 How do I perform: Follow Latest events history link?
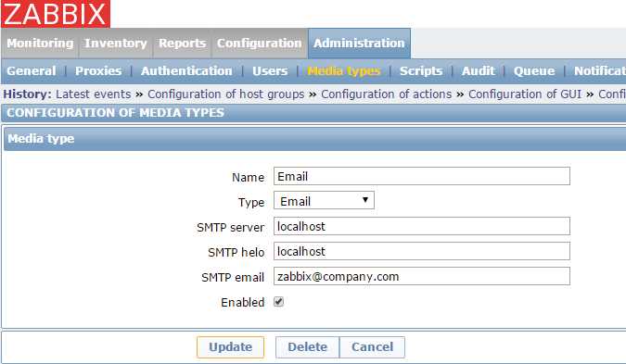(x=94, y=94)
